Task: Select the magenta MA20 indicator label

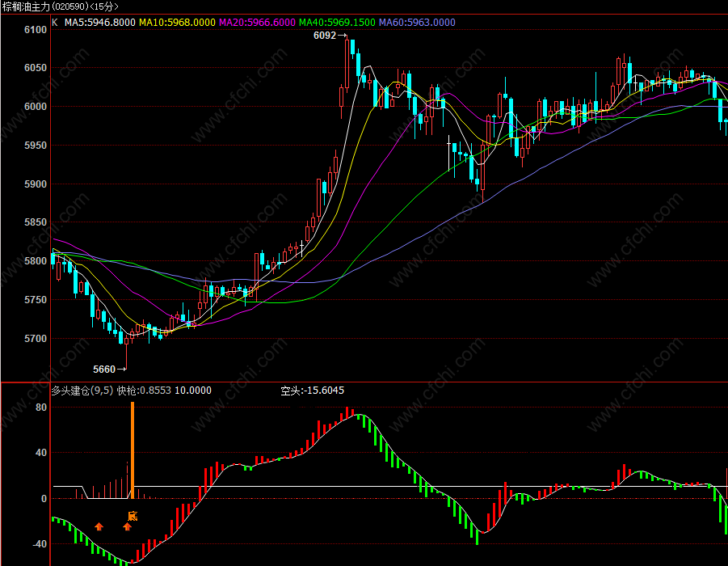Action: point(257,23)
